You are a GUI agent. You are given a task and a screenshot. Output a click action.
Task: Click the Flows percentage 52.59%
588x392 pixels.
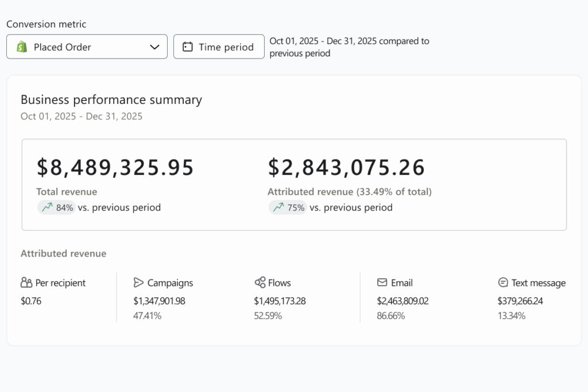[x=268, y=316]
